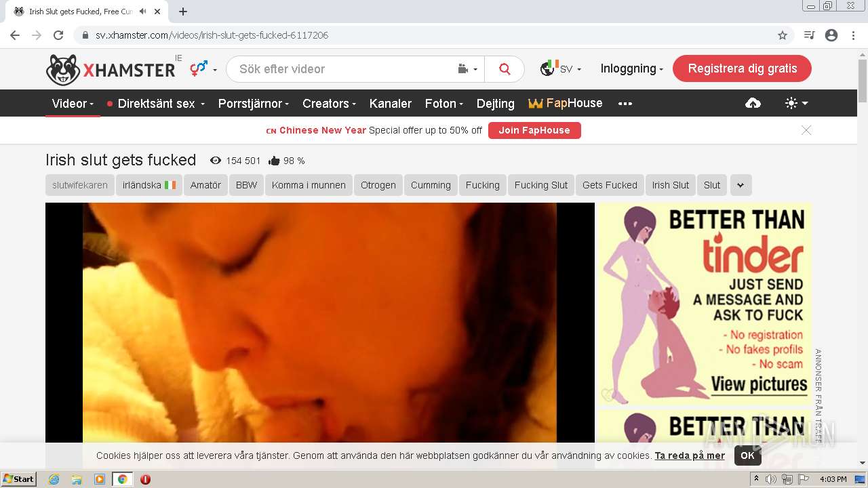Click the red Opera taskbar icon
This screenshot has height=488, width=868.
coord(145,479)
